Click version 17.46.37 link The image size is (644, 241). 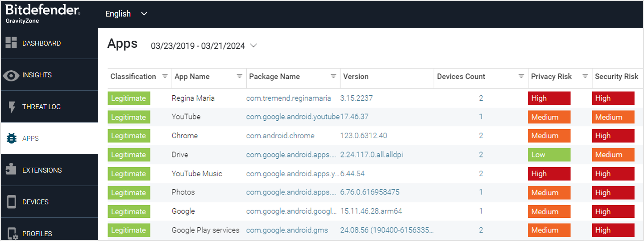pos(354,117)
